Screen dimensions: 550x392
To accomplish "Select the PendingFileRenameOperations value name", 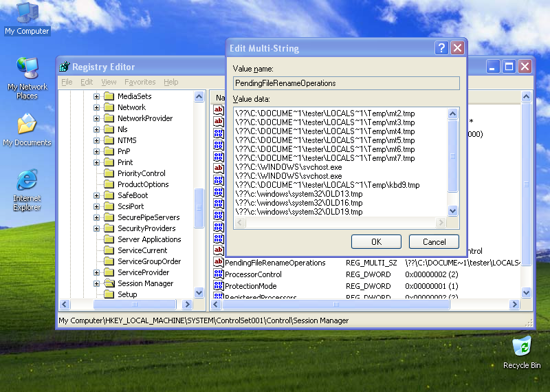I will pyautogui.click(x=275, y=263).
